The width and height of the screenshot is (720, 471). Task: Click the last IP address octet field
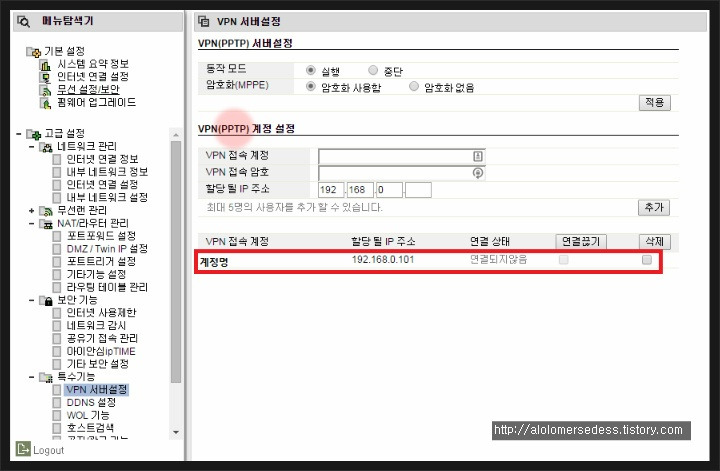pos(418,190)
